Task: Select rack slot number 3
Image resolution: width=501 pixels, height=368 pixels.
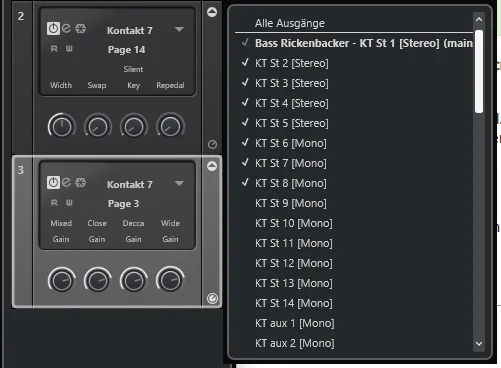Action: click(21, 170)
